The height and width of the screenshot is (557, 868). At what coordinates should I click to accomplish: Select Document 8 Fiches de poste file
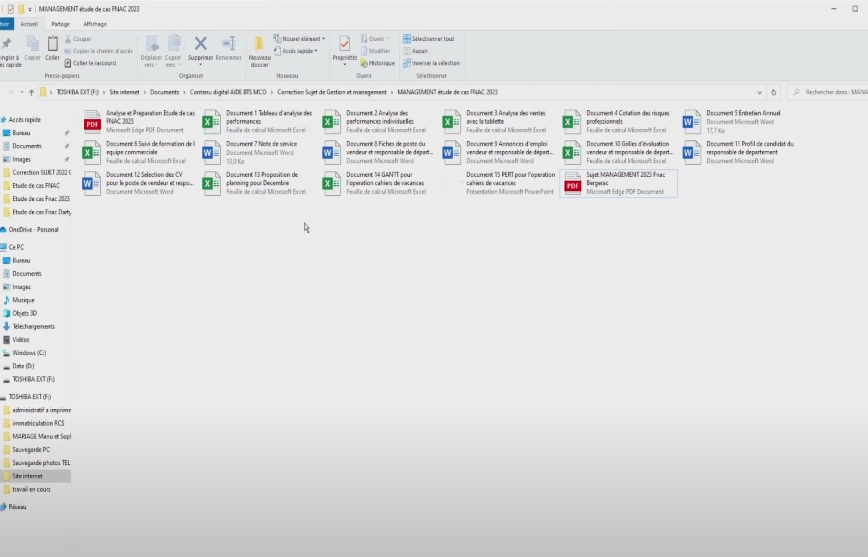click(x=379, y=152)
